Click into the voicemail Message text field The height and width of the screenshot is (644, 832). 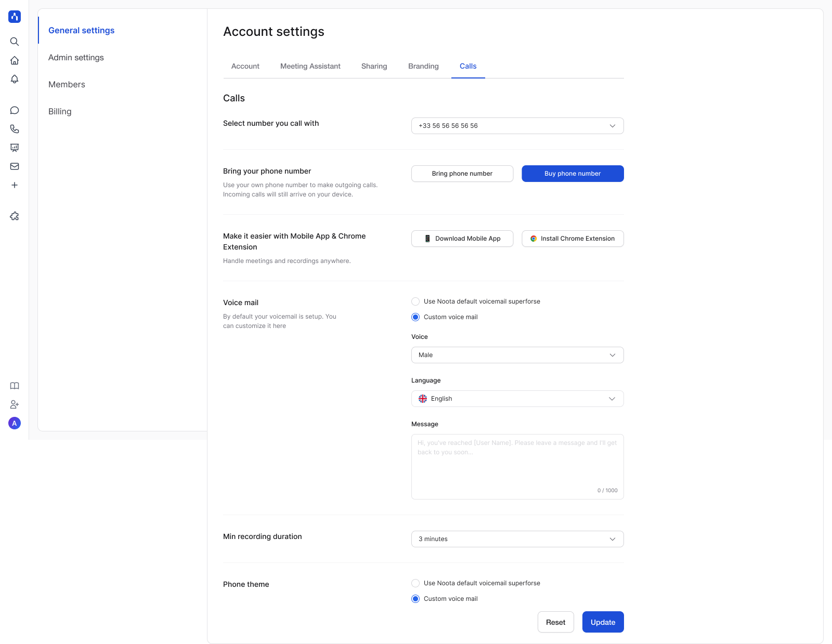point(517,466)
